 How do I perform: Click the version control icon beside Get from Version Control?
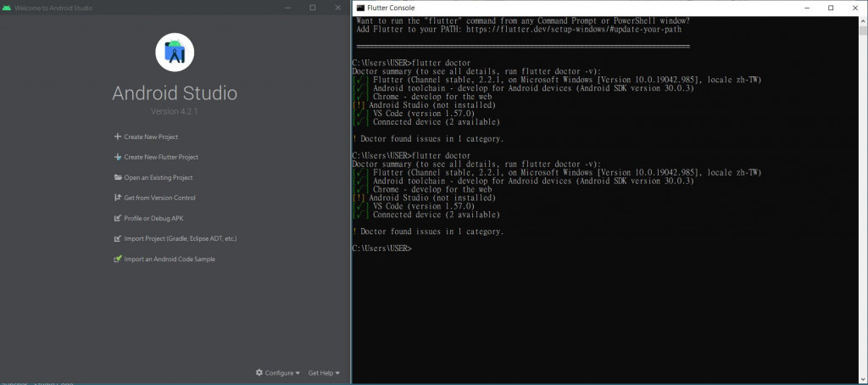(117, 198)
